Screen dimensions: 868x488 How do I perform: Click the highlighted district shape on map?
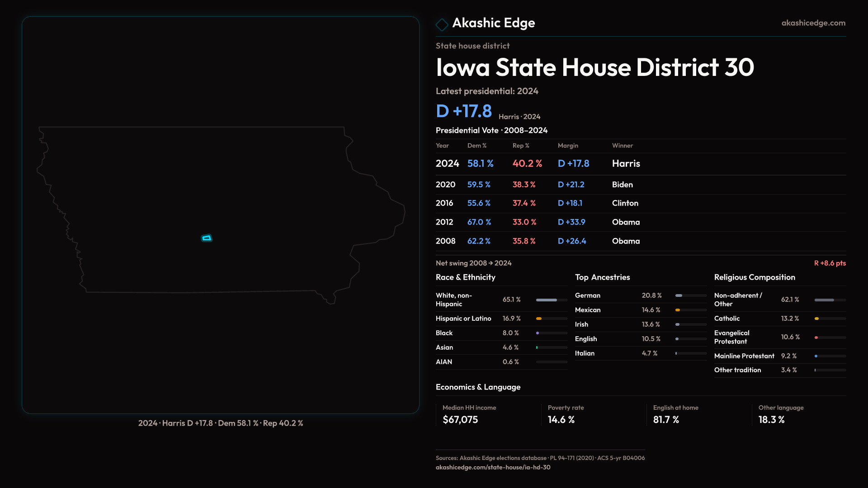[207, 238]
